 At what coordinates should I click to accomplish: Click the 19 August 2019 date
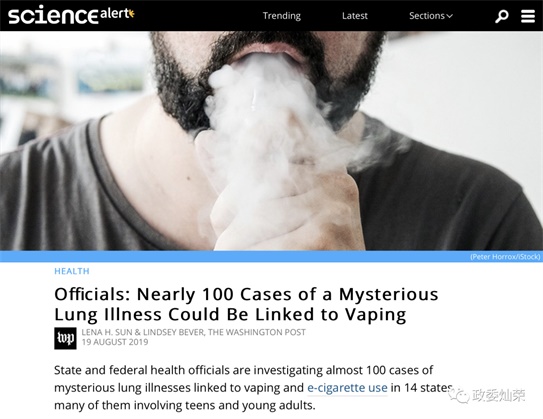tap(115, 342)
